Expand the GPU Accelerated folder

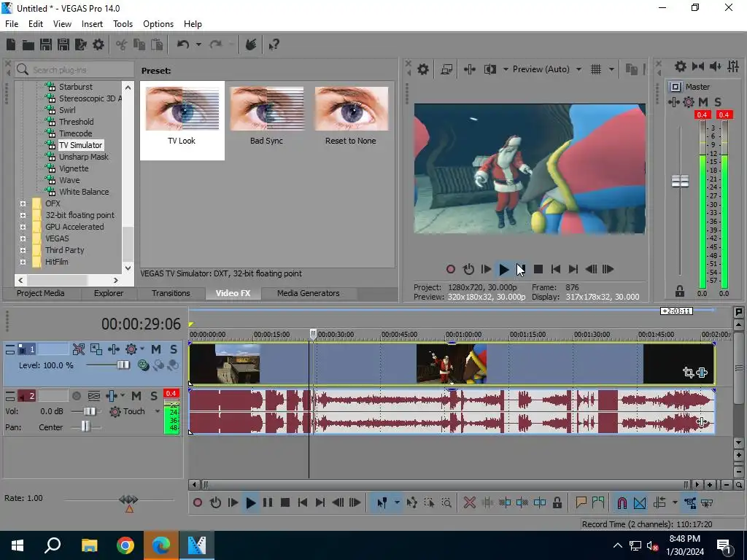[x=23, y=227]
